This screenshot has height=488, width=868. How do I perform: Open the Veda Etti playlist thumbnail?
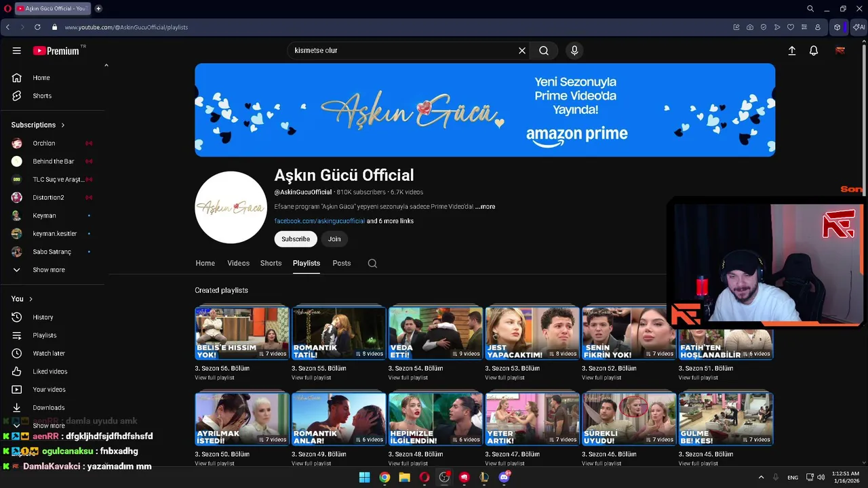tap(435, 333)
